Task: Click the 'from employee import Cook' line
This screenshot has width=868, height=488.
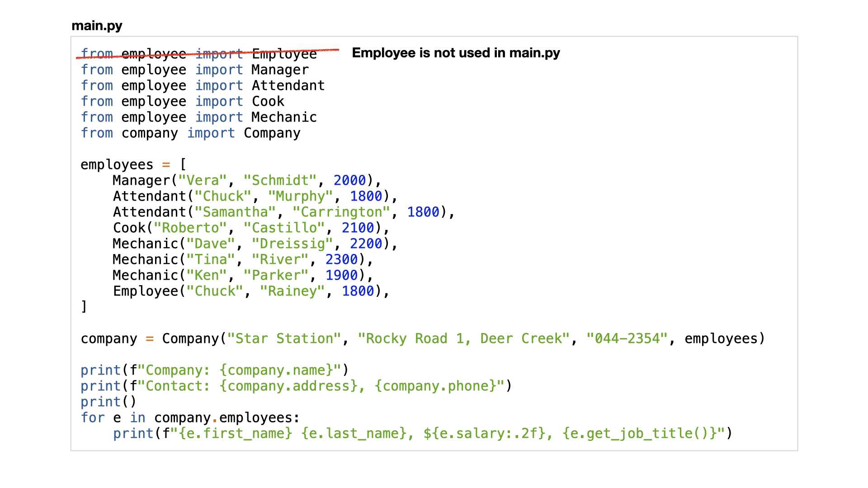Action: pos(183,101)
